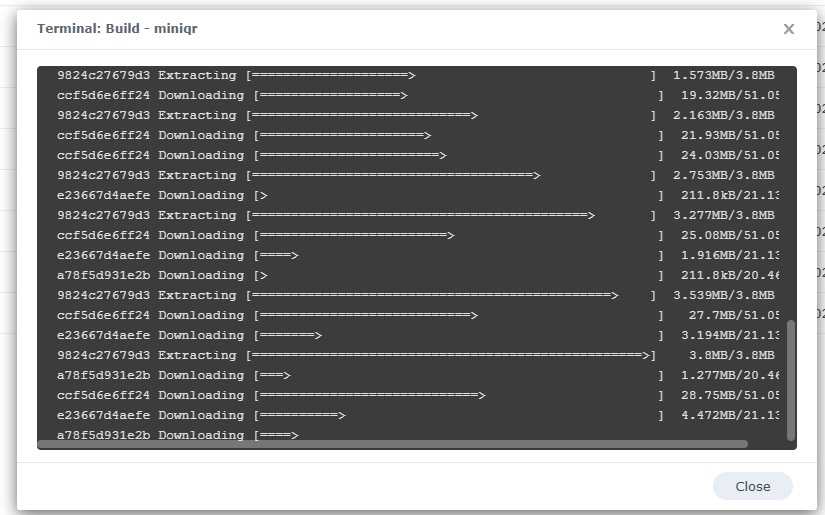This screenshot has height=515, width=825.
Task: Click the a78f5d931e2b line showing 1.277MB
Action: [x=418, y=375]
